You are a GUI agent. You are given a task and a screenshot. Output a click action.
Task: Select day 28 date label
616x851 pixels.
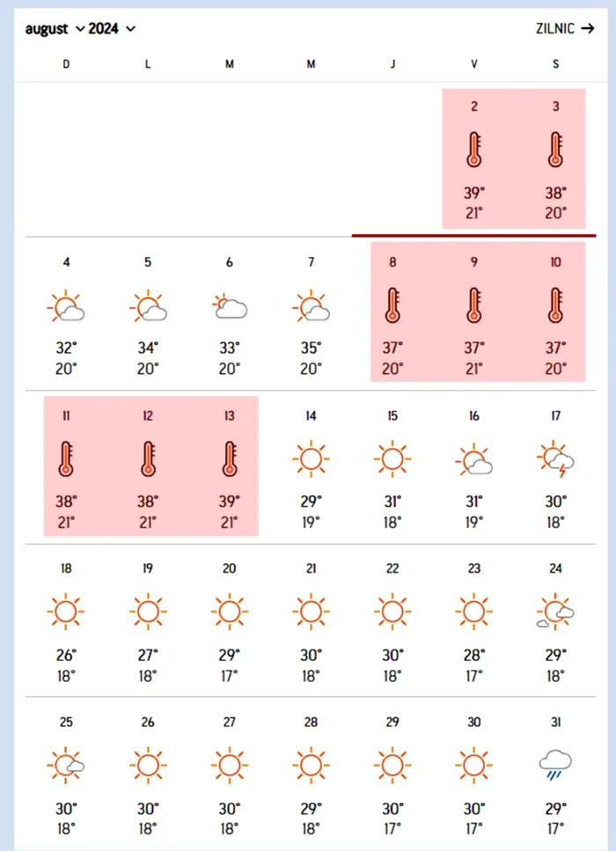coord(311,723)
